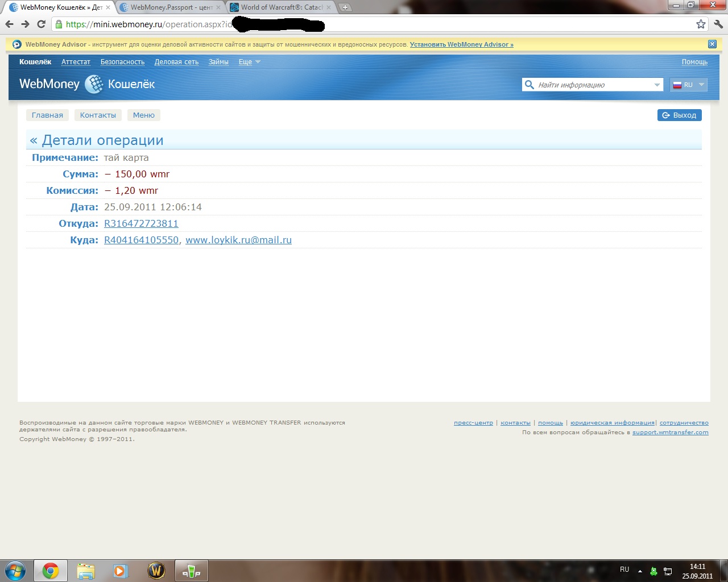Click the date '25.09.2011 12:06:14'
The height and width of the screenshot is (582, 728).
tap(153, 207)
